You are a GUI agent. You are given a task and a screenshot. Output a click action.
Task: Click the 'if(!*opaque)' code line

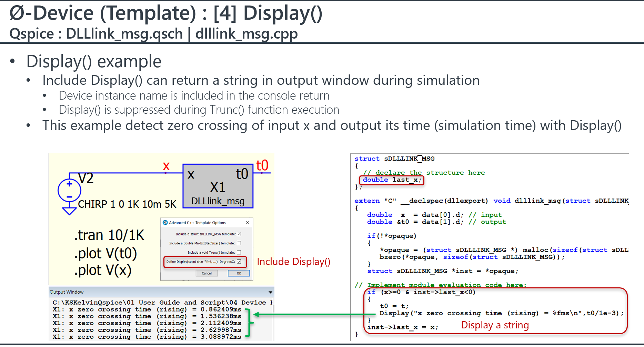click(392, 236)
